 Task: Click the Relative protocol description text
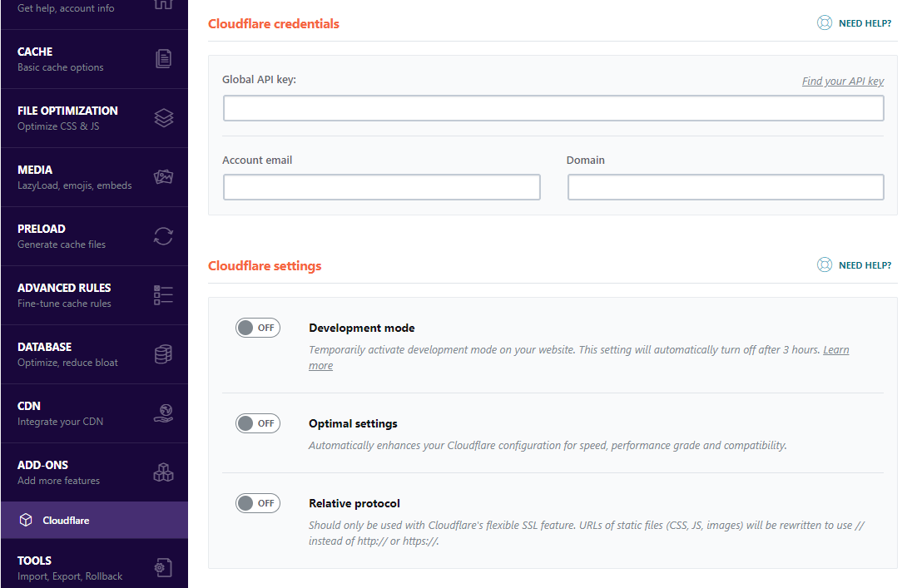pos(587,533)
